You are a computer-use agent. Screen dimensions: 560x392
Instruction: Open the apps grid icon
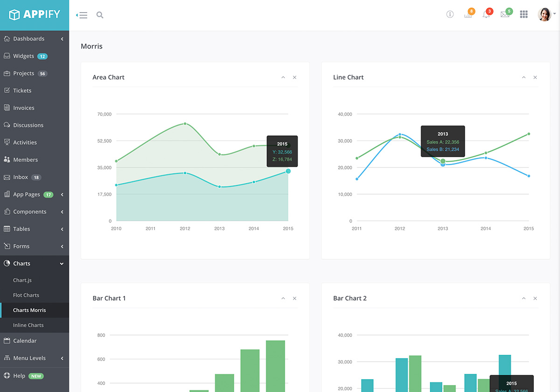524,14
